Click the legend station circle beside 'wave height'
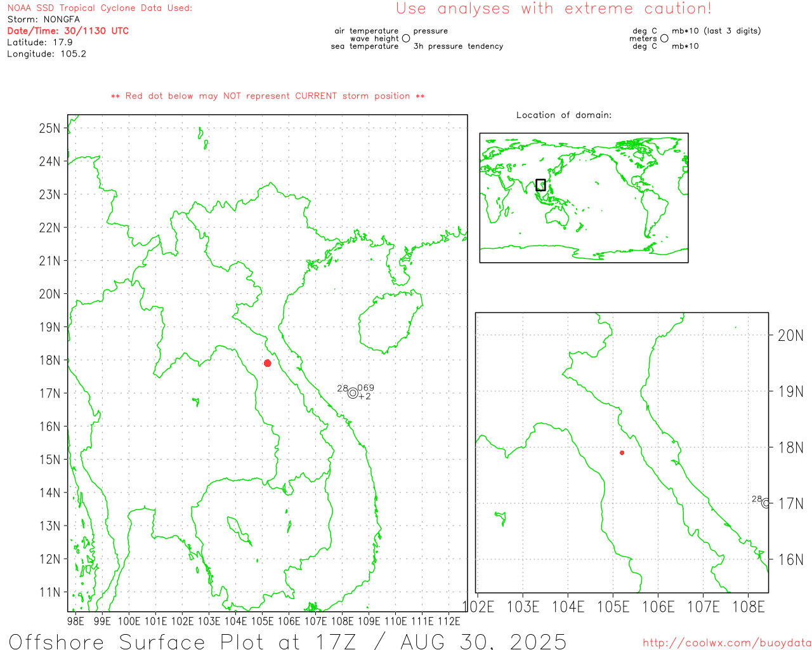Viewport: 812px width, 650px height. (406, 39)
